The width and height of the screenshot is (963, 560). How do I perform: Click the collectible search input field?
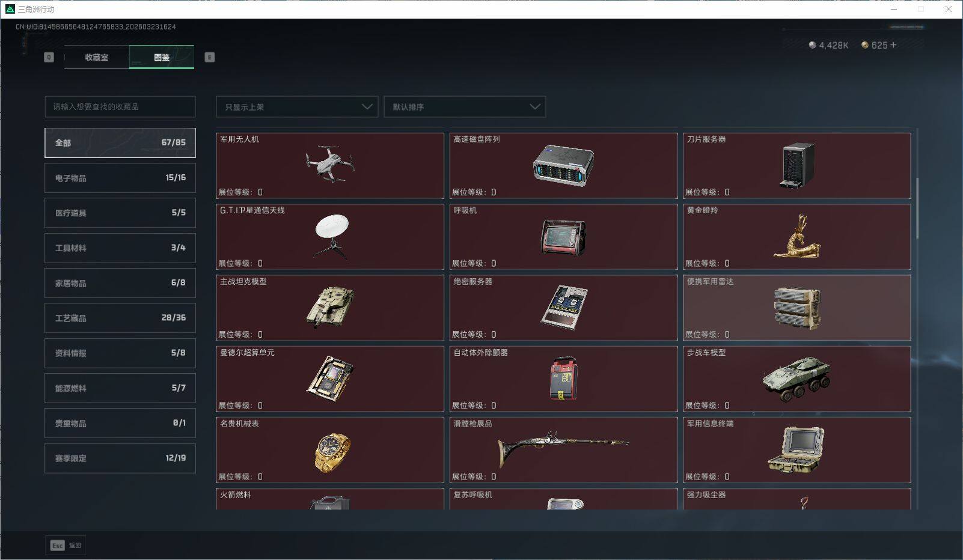[120, 106]
